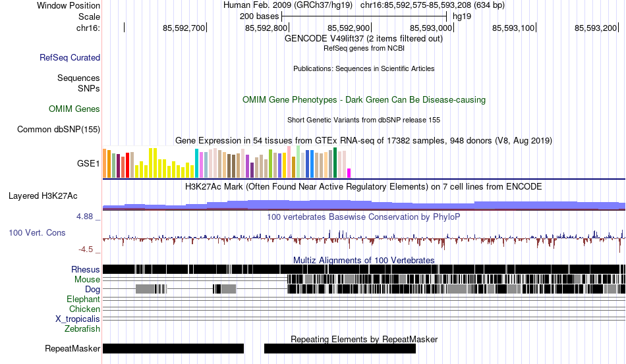Click the -4.5 PhyloP lower scale value
This screenshot has height=364, width=626.
(86, 249)
